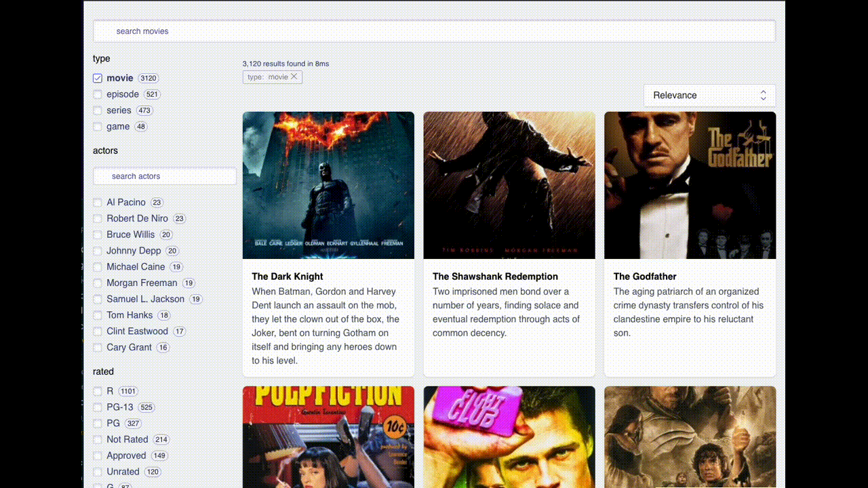This screenshot has height=488, width=868.
Task: Click the search movies input field
Action: pyautogui.click(x=434, y=31)
